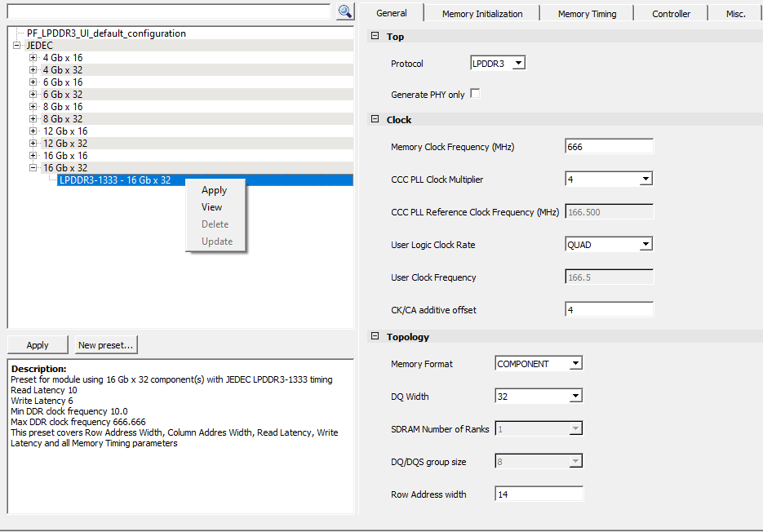The width and height of the screenshot is (763, 532).
Task: Expand the 12 Gb x 32 node
Action: pos(33,144)
